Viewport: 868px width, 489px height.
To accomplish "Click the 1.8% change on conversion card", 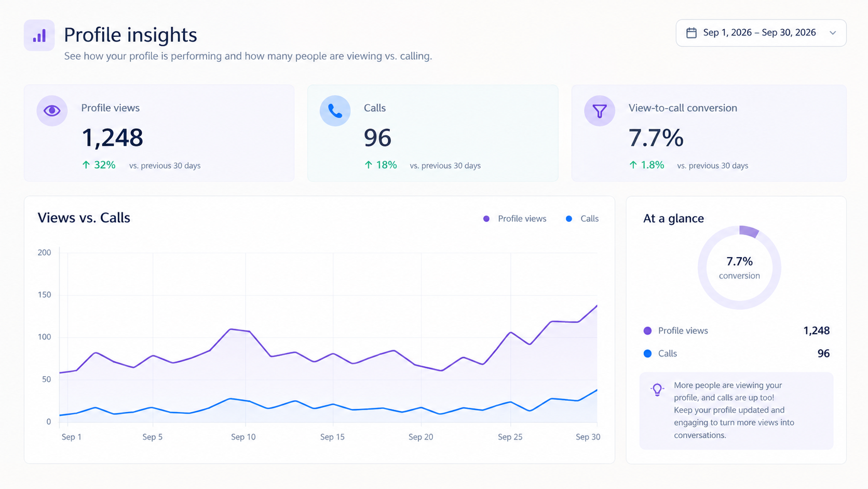I will (x=653, y=165).
